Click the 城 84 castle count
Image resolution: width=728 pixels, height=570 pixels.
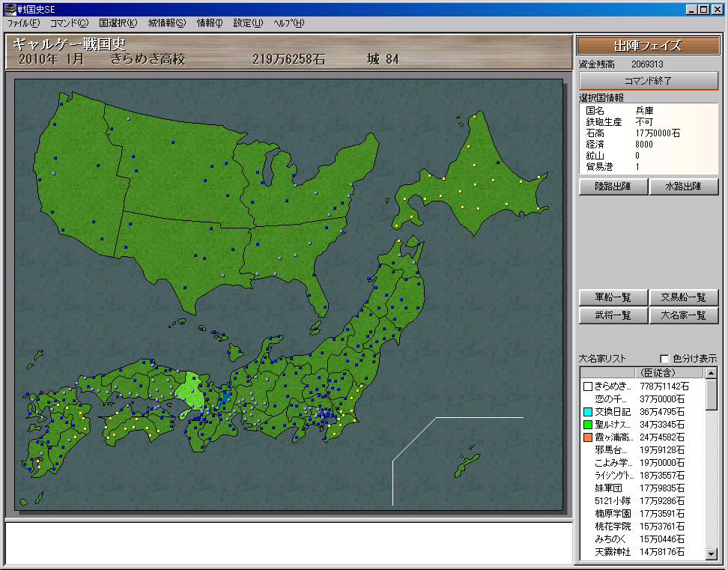[x=383, y=59]
